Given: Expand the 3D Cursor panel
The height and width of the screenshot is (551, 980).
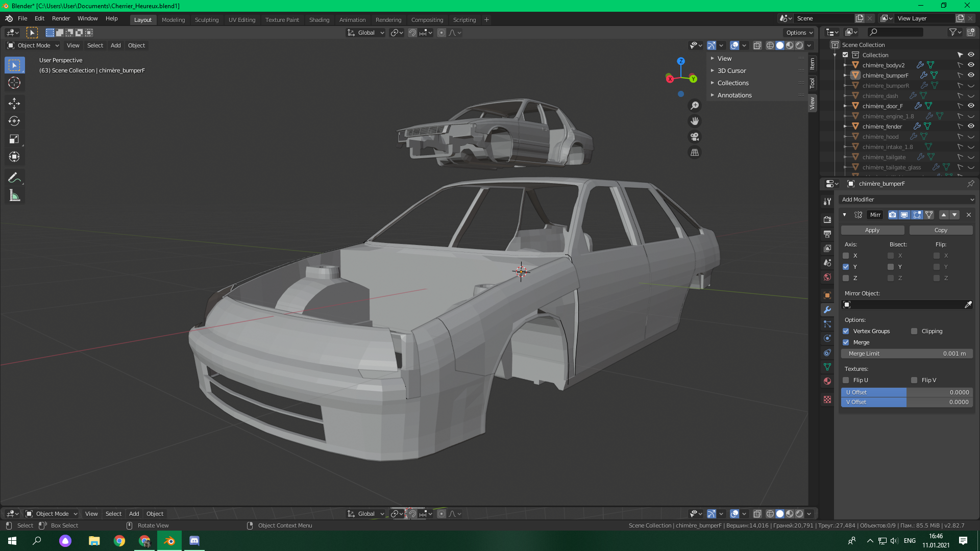Looking at the screenshot, I should [x=731, y=71].
